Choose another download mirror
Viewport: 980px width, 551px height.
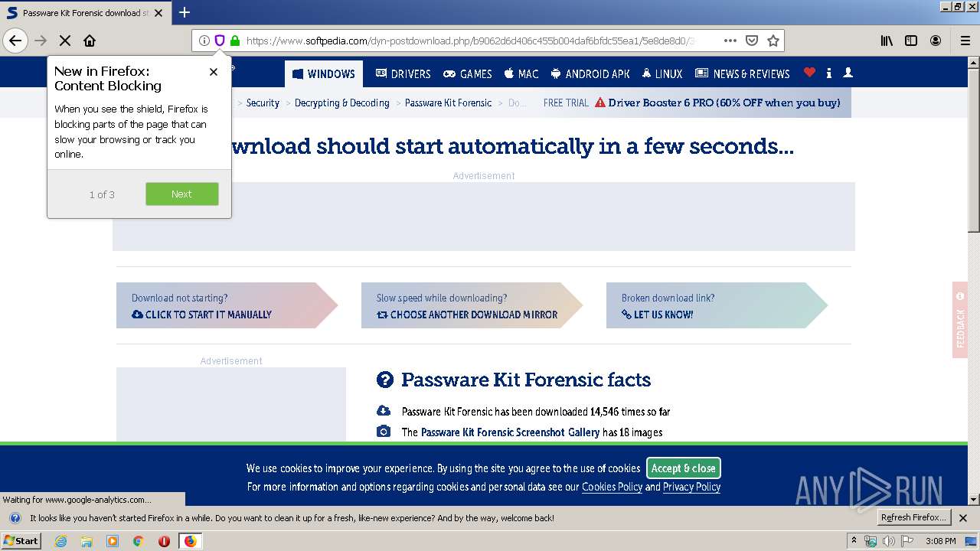[x=472, y=305]
